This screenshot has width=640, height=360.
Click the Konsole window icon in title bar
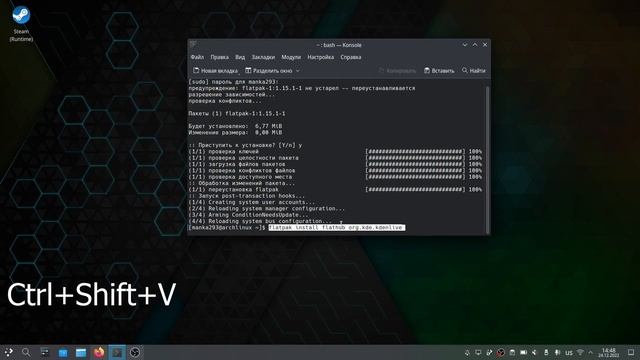[x=193, y=44]
